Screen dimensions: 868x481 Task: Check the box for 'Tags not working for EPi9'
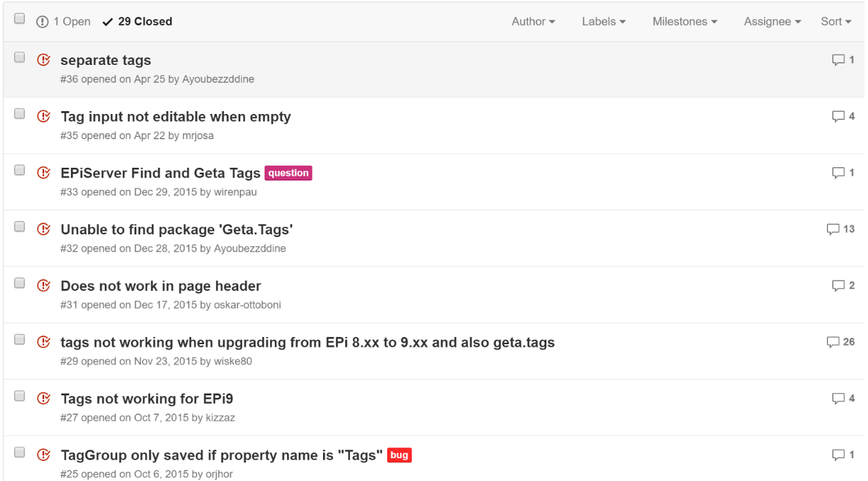click(19, 396)
